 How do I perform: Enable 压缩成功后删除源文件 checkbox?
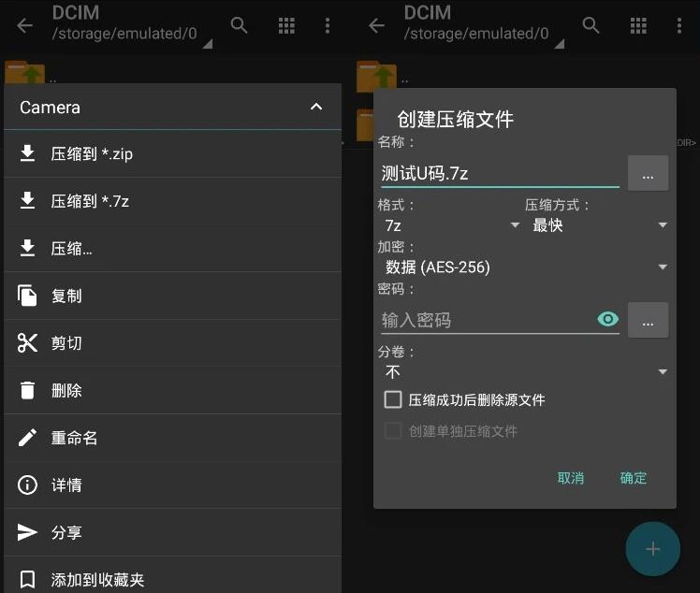click(393, 399)
